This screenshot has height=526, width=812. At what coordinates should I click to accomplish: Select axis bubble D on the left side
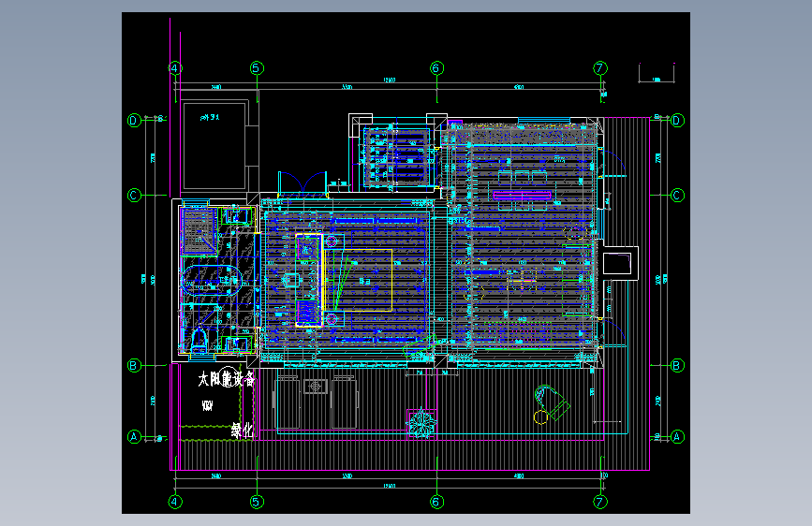pyautogui.click(x=134, y=120)
